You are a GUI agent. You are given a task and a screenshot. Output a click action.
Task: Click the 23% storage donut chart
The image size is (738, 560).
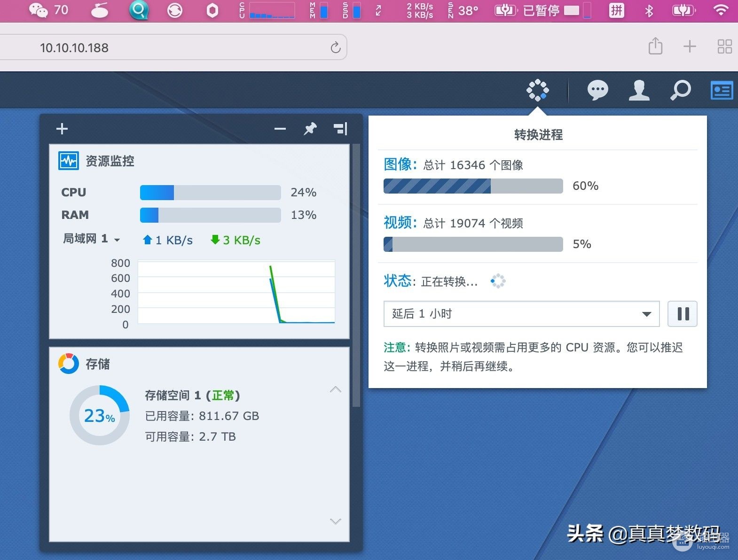(x=99, y=415)
